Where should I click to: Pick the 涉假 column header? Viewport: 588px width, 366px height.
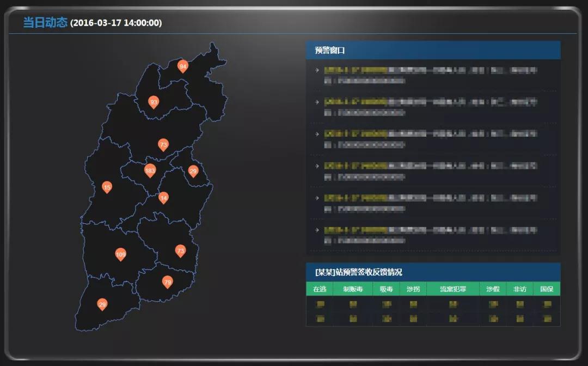pos(493,289)
